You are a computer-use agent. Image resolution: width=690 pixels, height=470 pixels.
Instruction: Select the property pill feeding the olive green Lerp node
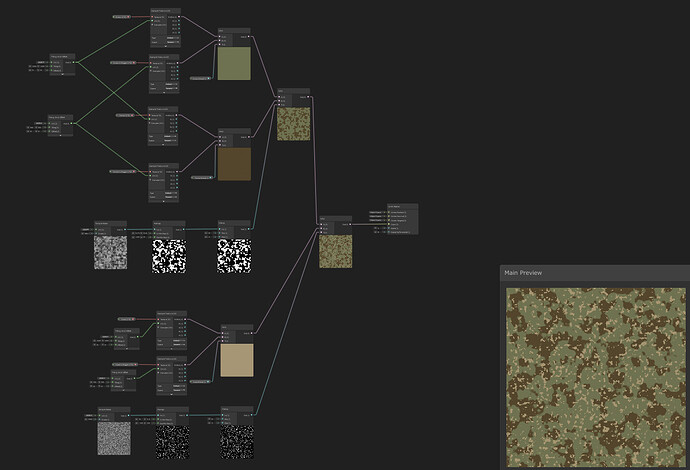click(x=200, y=78)
